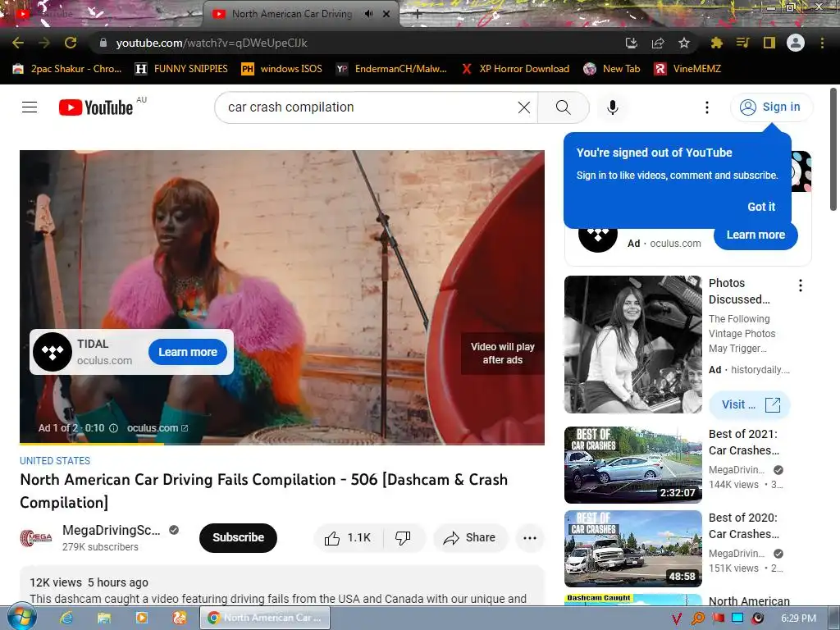Open Windows Explorer folder in taskbar
This screenshot has width=840, height=630.
coord(104,618)
